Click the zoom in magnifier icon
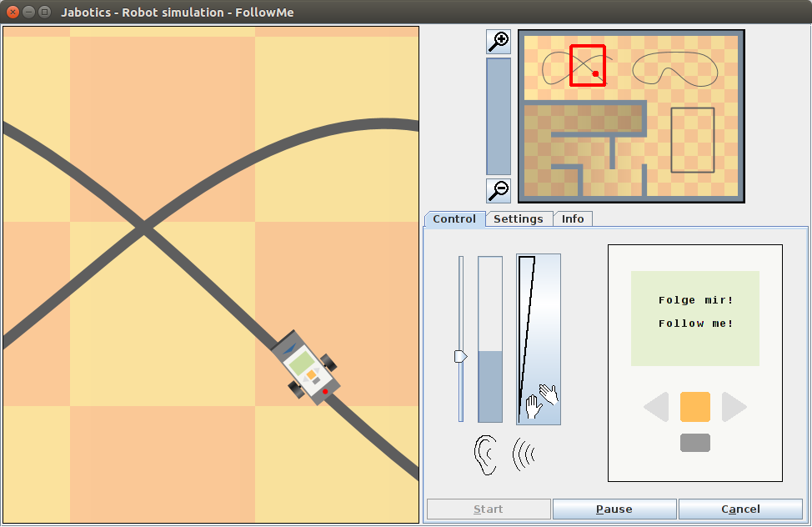This screenshot has height=527, width=812. tap(499, 42)
